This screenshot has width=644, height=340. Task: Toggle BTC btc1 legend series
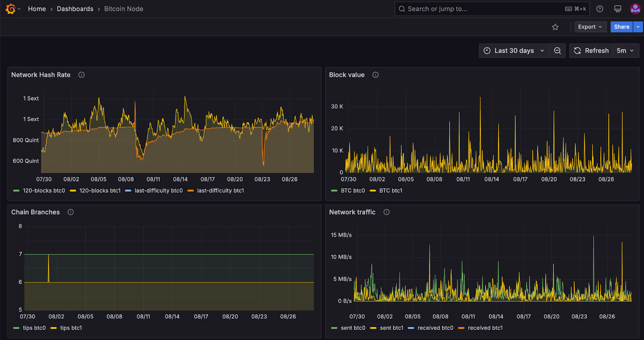click(x=391, y=191)
